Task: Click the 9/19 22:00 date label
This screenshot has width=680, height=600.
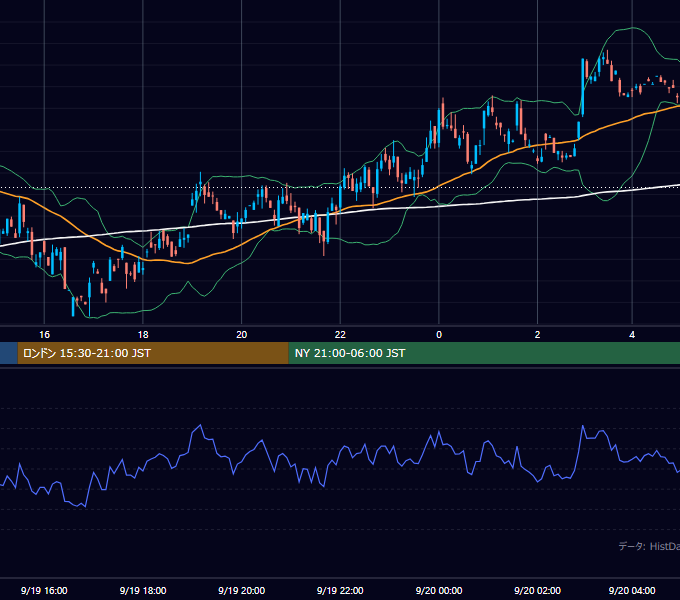Action: 340,590
